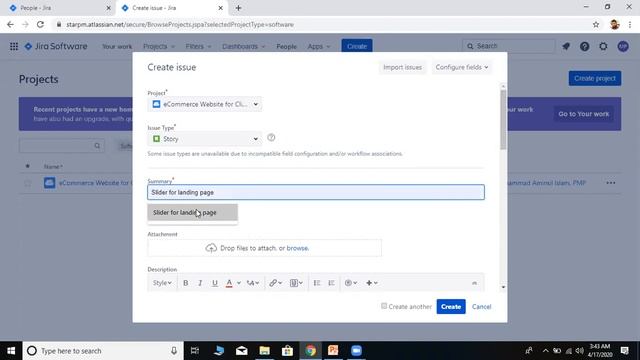Click the issue type help icon
The image size is (640, 360).
point(271,138)
